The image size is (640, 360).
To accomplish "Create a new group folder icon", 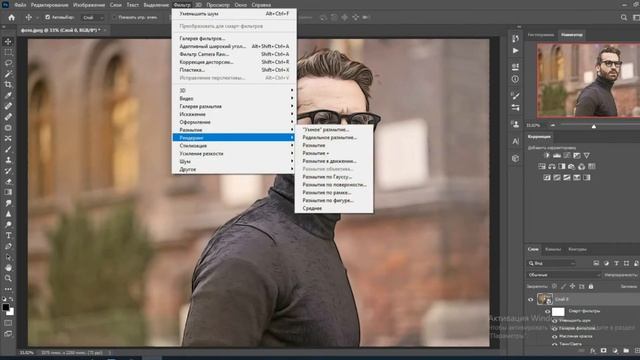I will point(626,351).
